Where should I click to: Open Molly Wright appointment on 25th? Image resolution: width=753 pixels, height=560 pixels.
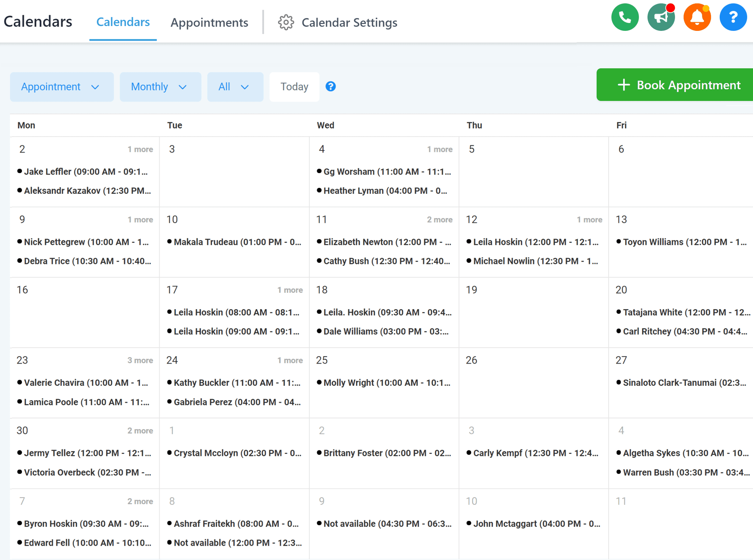(387, 383)
